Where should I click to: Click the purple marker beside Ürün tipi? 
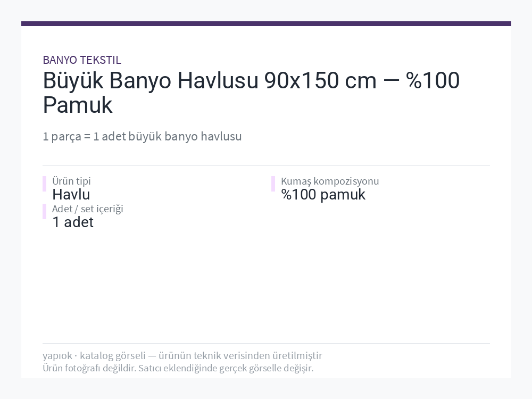click(45, 184)
